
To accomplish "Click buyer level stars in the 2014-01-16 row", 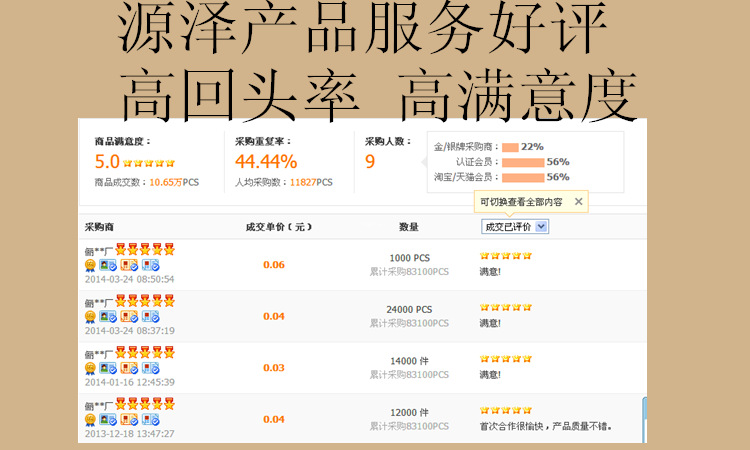I will [145, 352].
